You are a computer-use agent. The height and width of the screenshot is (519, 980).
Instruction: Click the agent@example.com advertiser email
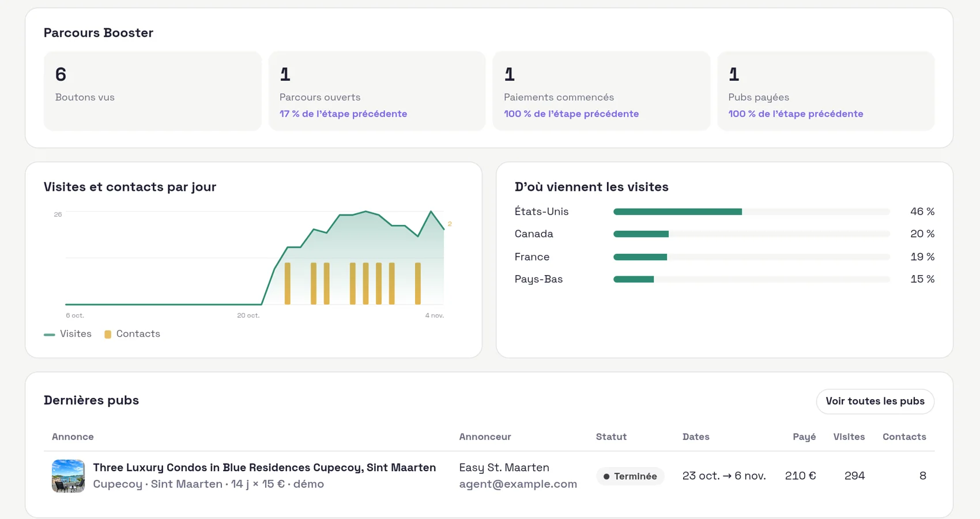518,484
